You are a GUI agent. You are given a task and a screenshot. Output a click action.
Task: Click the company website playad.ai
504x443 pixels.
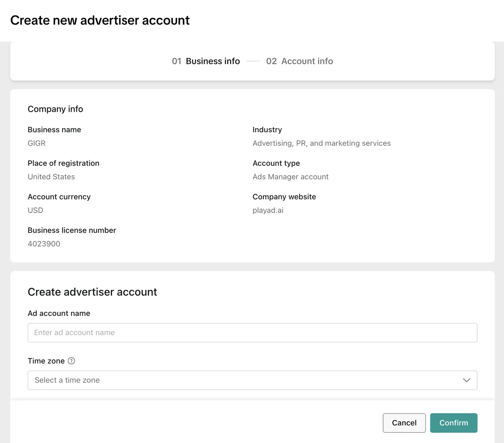coord(268,210)
